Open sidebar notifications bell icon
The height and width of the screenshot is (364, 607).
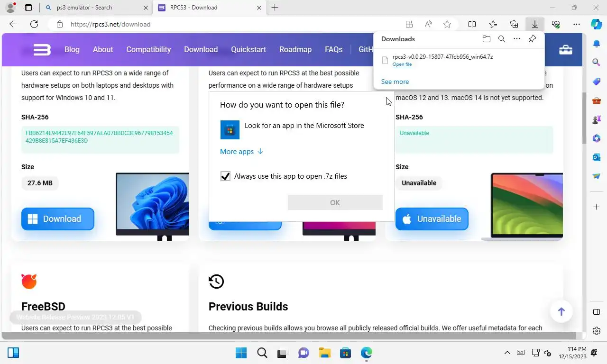click(x=597, y=44)
